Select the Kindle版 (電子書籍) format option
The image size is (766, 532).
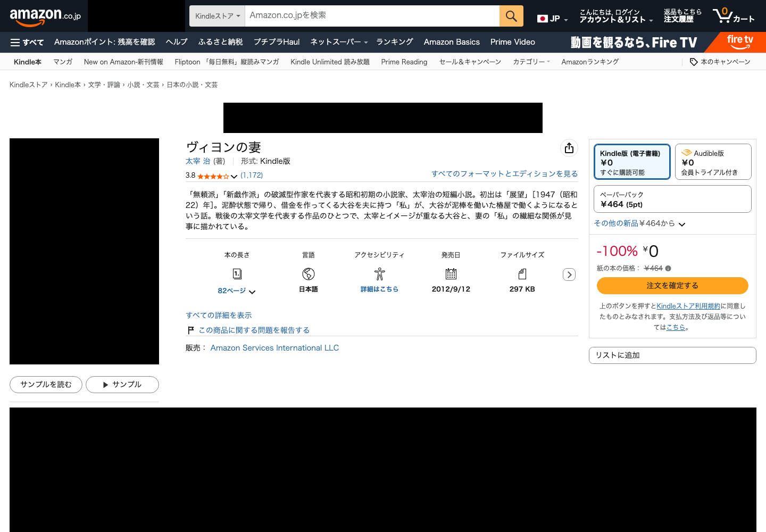pos(632,162)
